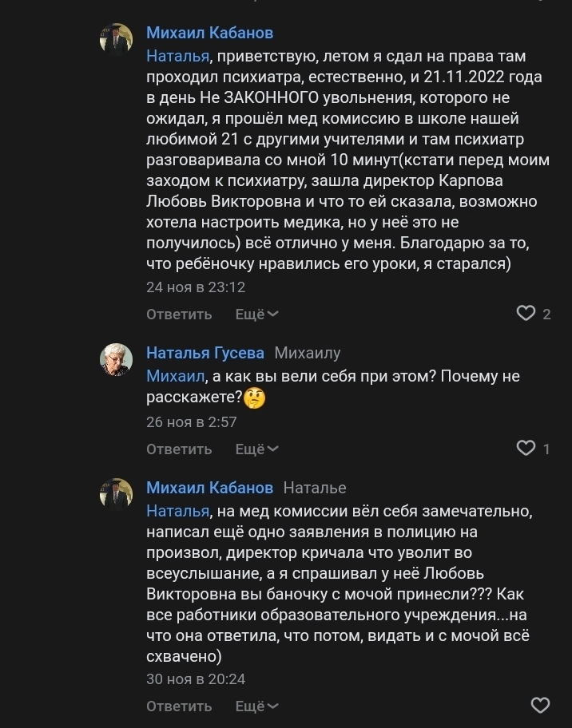
Task: Open the Наталья Гусева author name link
Action: tap(205, 353)
